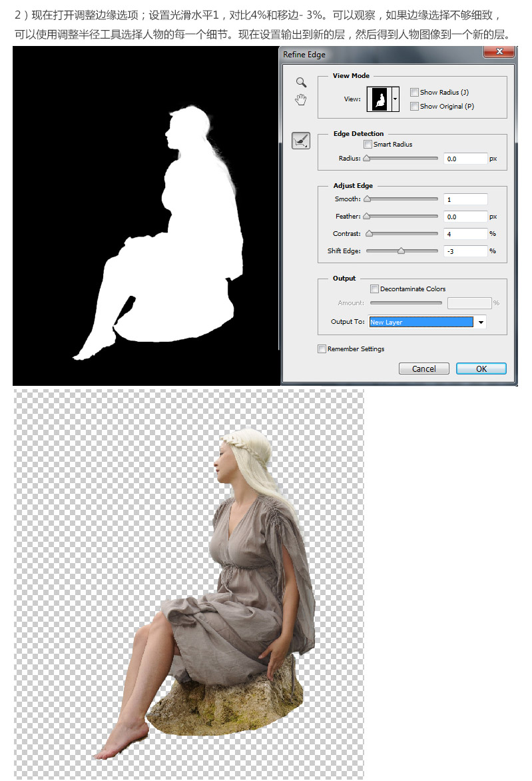Click the Radius value field

[x=465, y=159]
